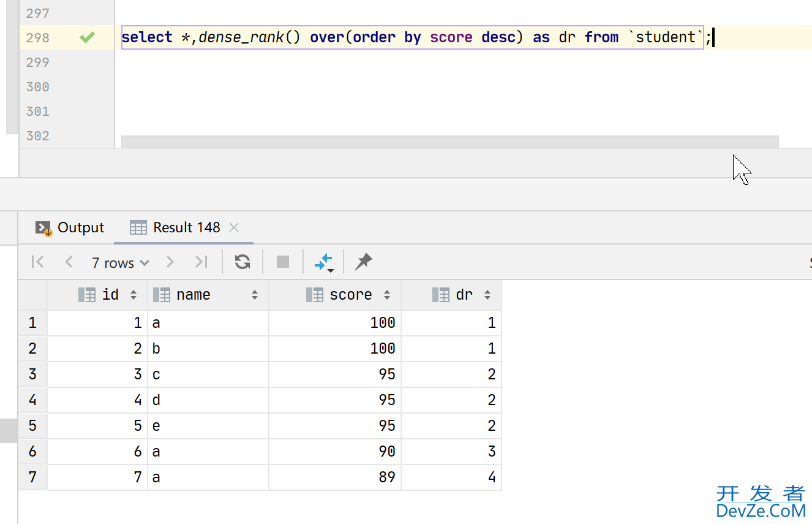The width and height of the screenshot is (812, 524).
Task: Click score cell 100 in row 1
Action: 335,323
